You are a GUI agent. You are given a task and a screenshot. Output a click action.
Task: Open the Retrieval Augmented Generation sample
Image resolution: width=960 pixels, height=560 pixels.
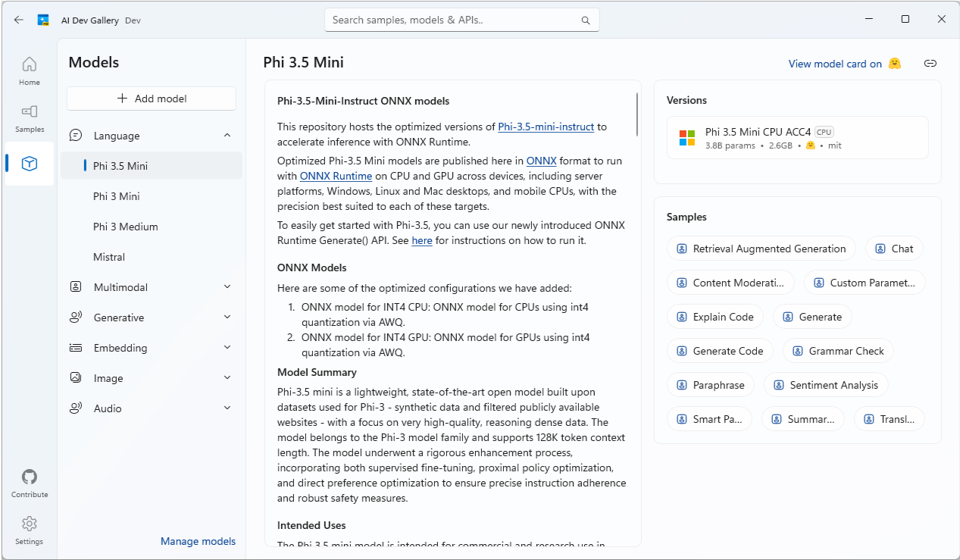[x=761, y=249]
